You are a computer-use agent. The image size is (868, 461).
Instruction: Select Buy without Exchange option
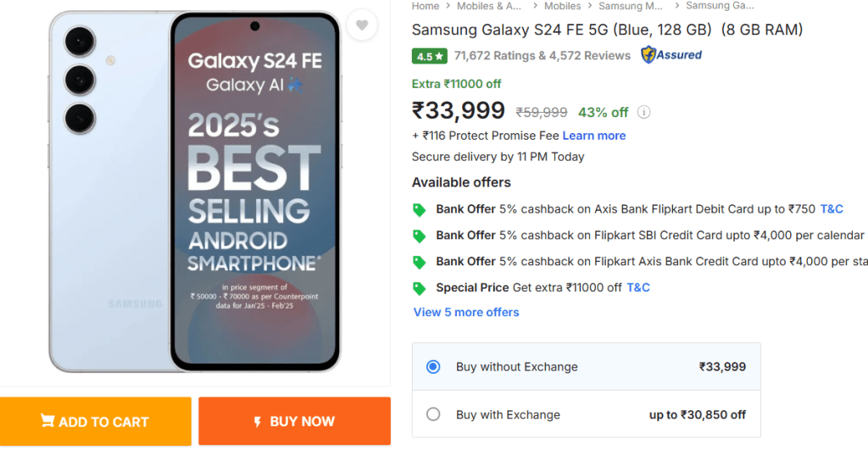tap(433, 367)
